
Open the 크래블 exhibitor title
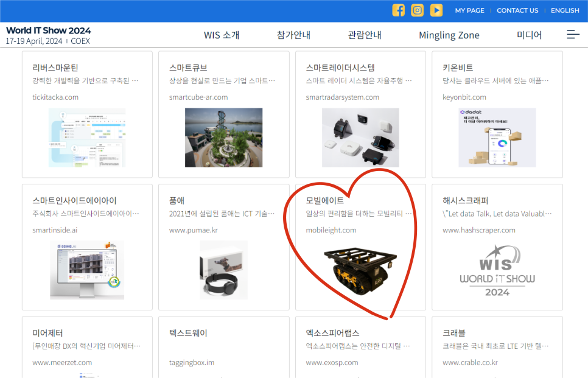point(454,333)
